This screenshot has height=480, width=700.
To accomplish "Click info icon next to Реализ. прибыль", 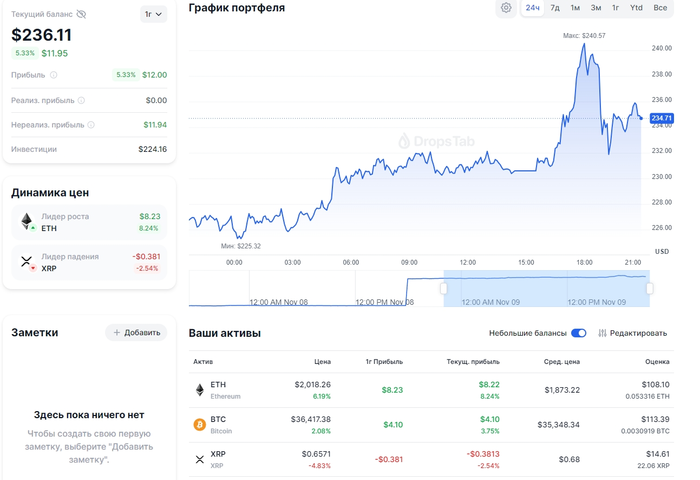I will point(82,100).
